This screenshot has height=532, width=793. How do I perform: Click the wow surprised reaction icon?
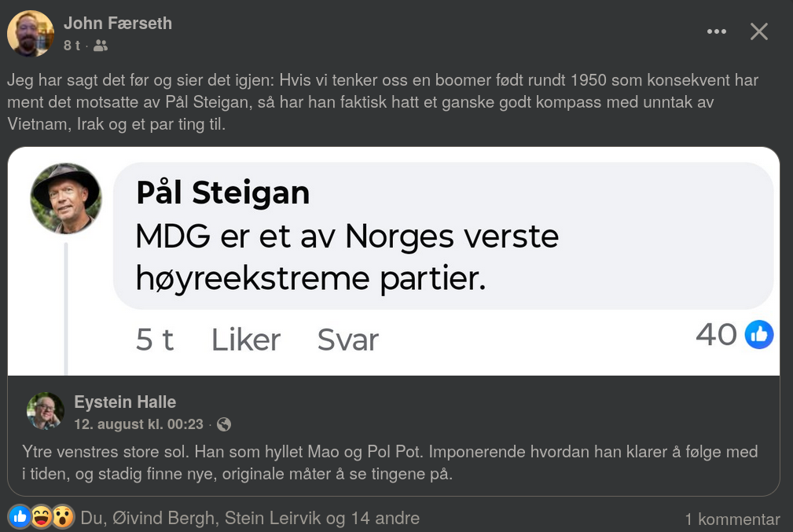63,517
